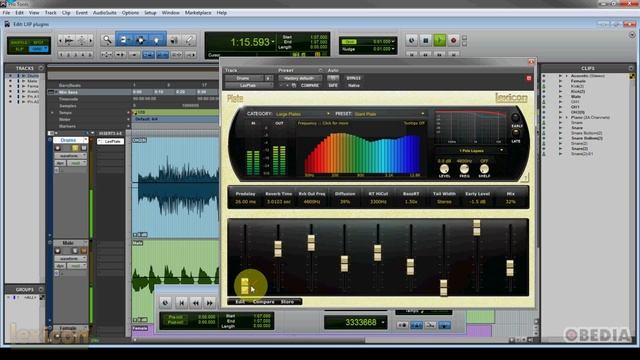Viewport: 640px width, 360px height.
Task: Click the Groups list options icon
Action: (41, 289)
